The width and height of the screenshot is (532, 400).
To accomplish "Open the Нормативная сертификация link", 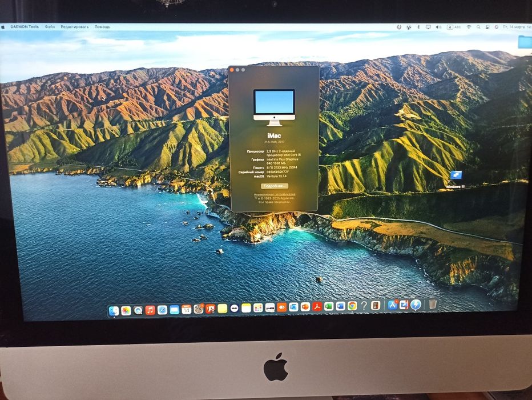I will point(275,194).
